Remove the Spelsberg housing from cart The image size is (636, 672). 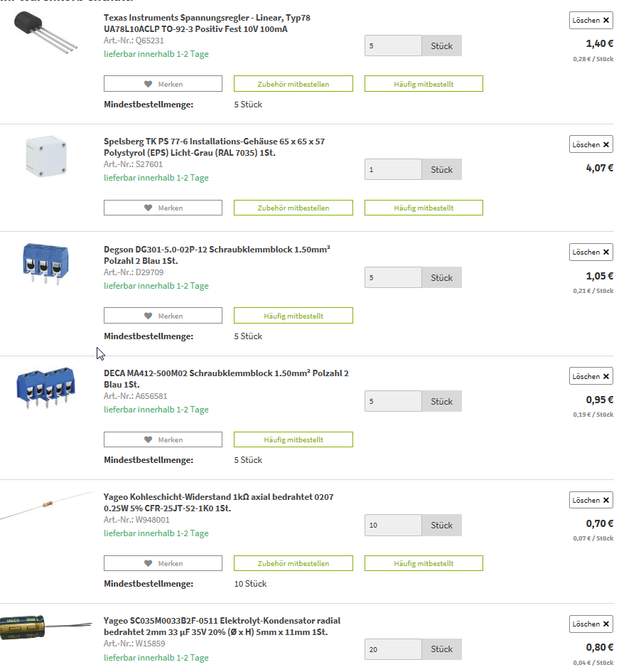[x=591, y=144]
